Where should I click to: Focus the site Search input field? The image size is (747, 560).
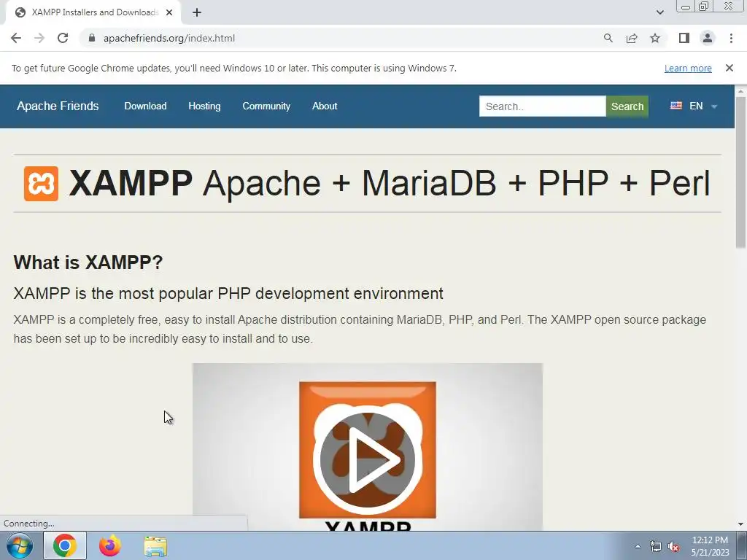click(x=542, y=106)
